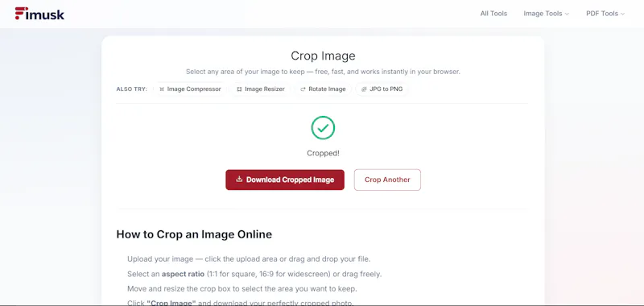The height and width of the screenshot is (306, 644).
Task: Click the Image Compressor chip icon
Action: pyautogui.click(x=162, y=89)
